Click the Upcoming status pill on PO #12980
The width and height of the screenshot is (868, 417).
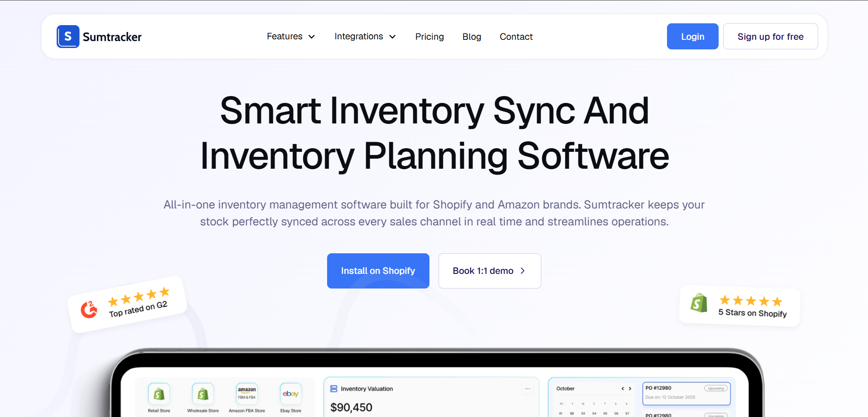click(716, 388)
